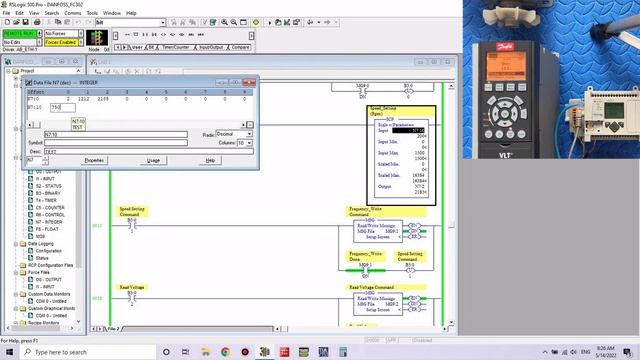Open Forces Enabled dropdown
This screenshot has width=640, height=360.
[x=81, y=42]
